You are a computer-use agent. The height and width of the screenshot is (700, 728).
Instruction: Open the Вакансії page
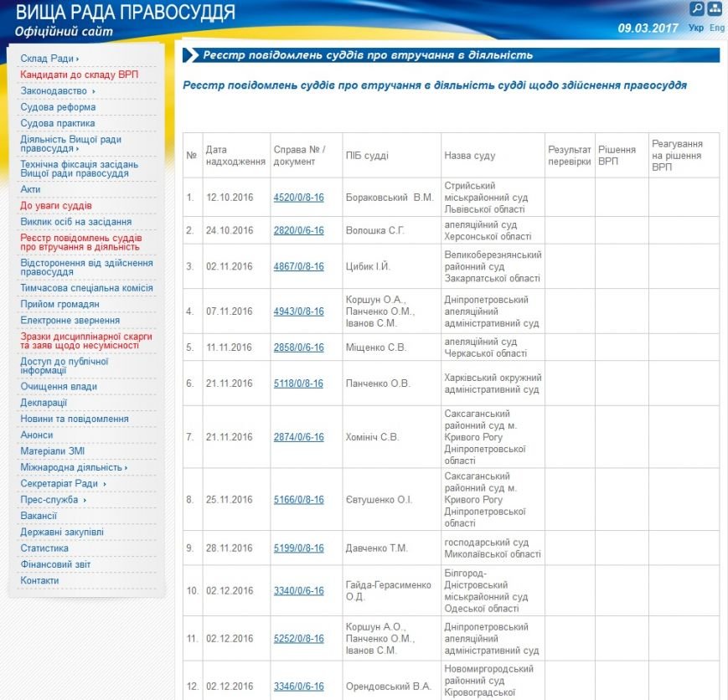tap(38, 516)
